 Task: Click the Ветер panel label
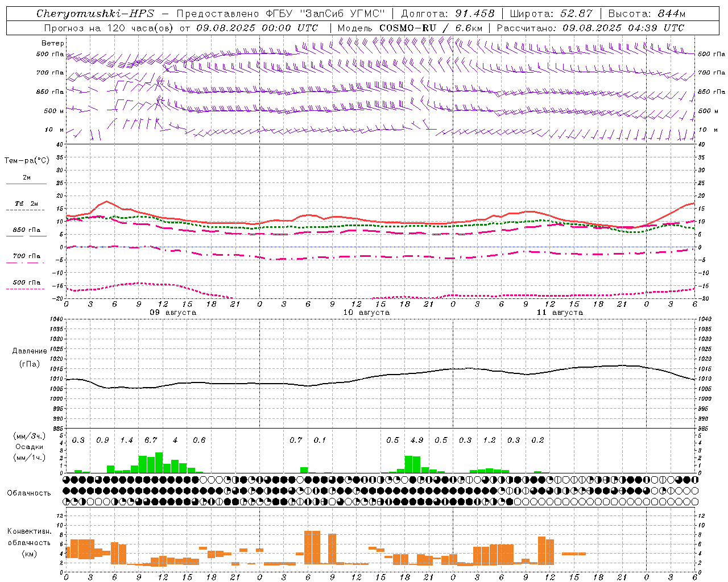point(53,43)
